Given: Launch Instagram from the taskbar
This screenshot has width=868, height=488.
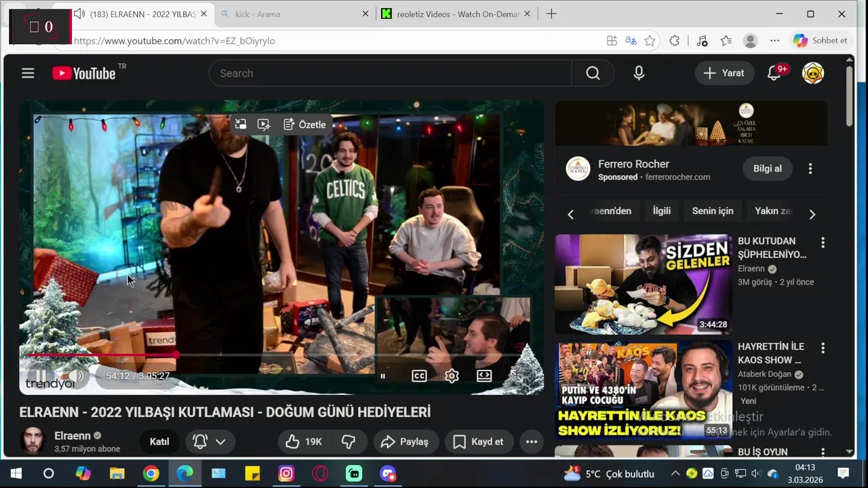Looking at the screenshot, I should [x=286, y=474].
